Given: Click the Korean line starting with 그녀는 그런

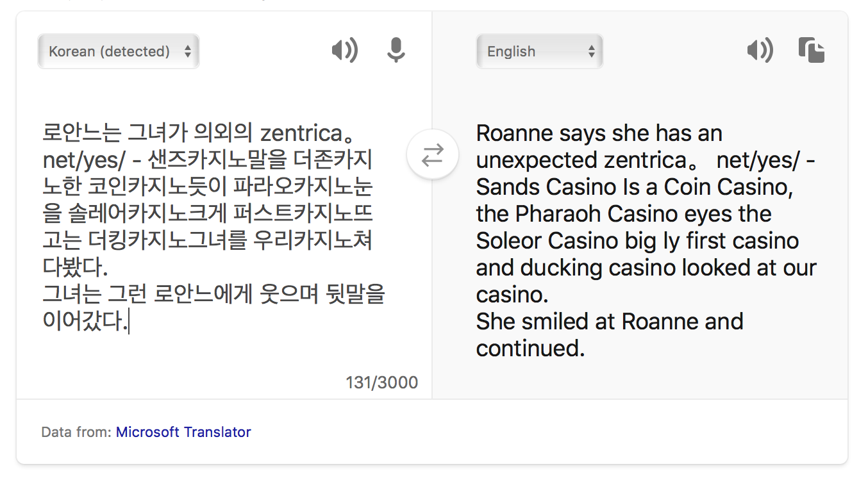Looking at the screenshot, I should tap(213, 294).
